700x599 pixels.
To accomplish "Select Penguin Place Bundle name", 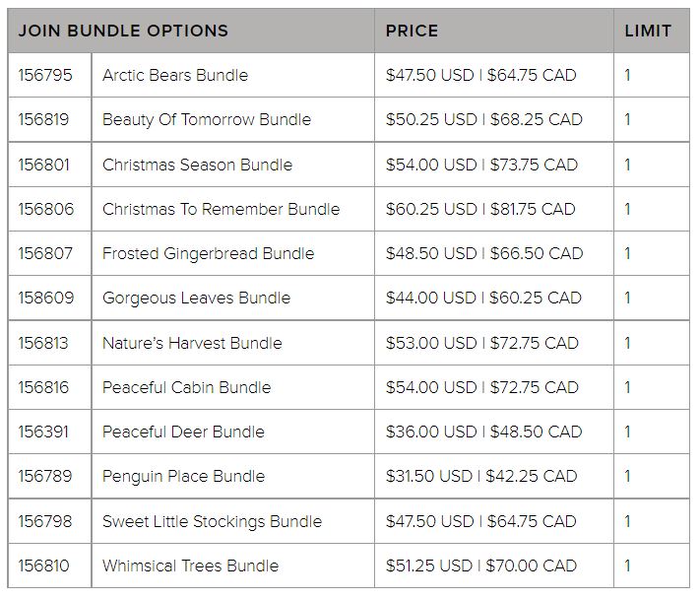I will (x=183, y=476).
